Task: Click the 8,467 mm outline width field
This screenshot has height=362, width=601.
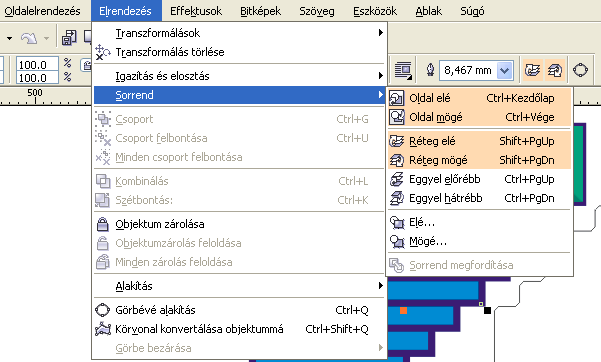Action: 468,70
